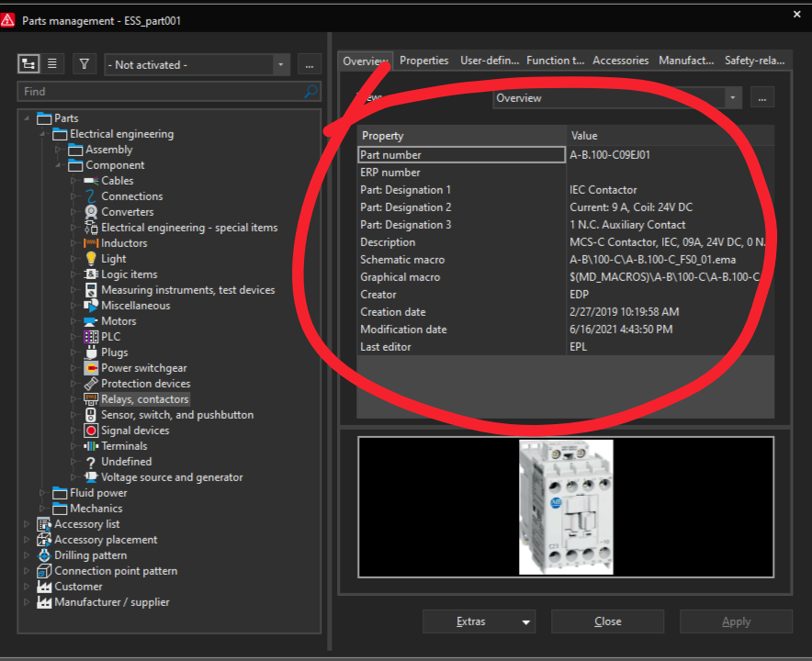The height and width of the screenshot is (661, 812).
Task: Click the Property column header
Action: [x=461, y=136]
